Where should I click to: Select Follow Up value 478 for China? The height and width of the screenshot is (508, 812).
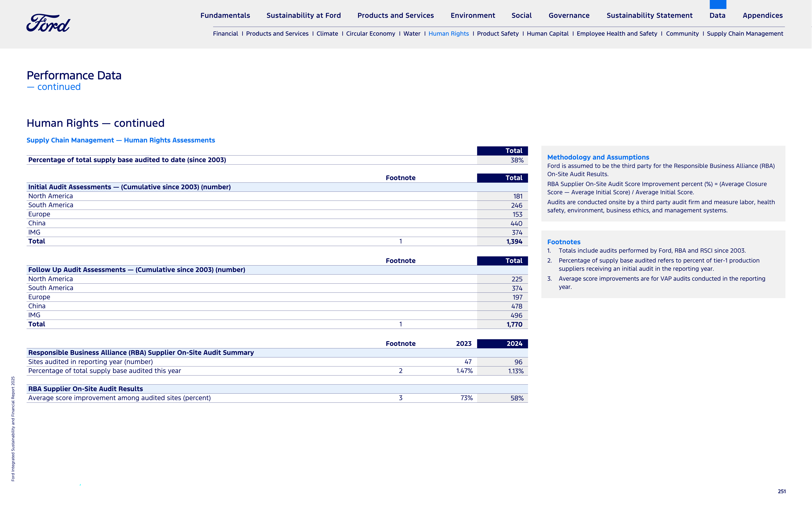[517, 306]
